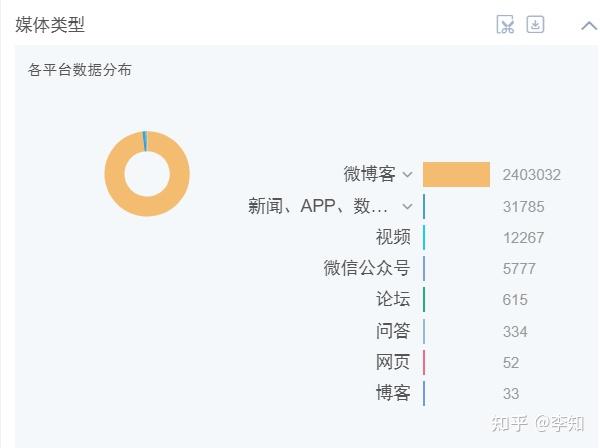The image size is (600, 448).
Task: Expand the 新闻、APP category chevron
Action: point(407,207)
